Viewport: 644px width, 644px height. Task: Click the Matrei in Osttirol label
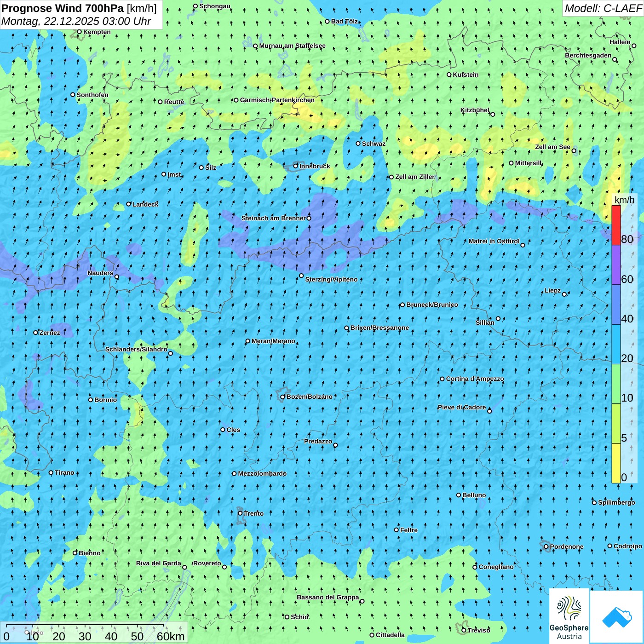click(494, 241)
